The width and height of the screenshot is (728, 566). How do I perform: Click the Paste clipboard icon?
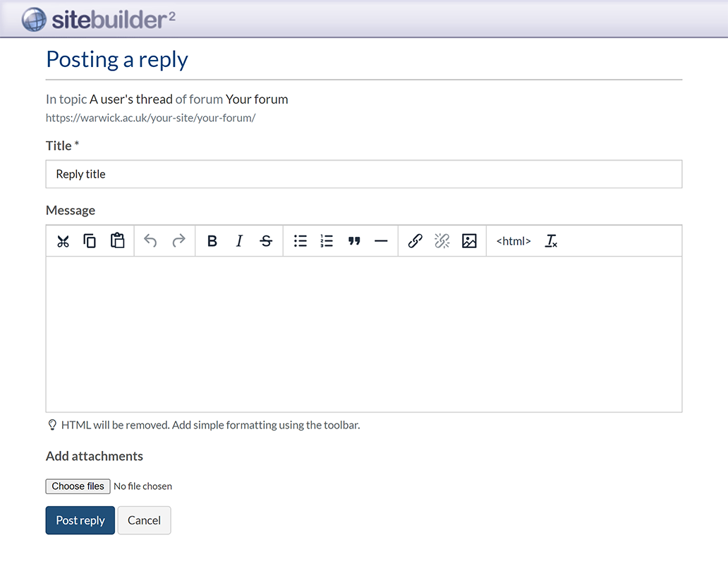[x=117, y=241]
